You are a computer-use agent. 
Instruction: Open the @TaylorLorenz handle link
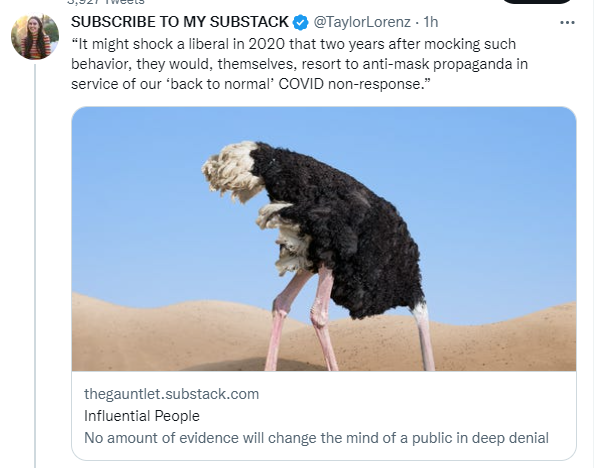click(362, 22)
